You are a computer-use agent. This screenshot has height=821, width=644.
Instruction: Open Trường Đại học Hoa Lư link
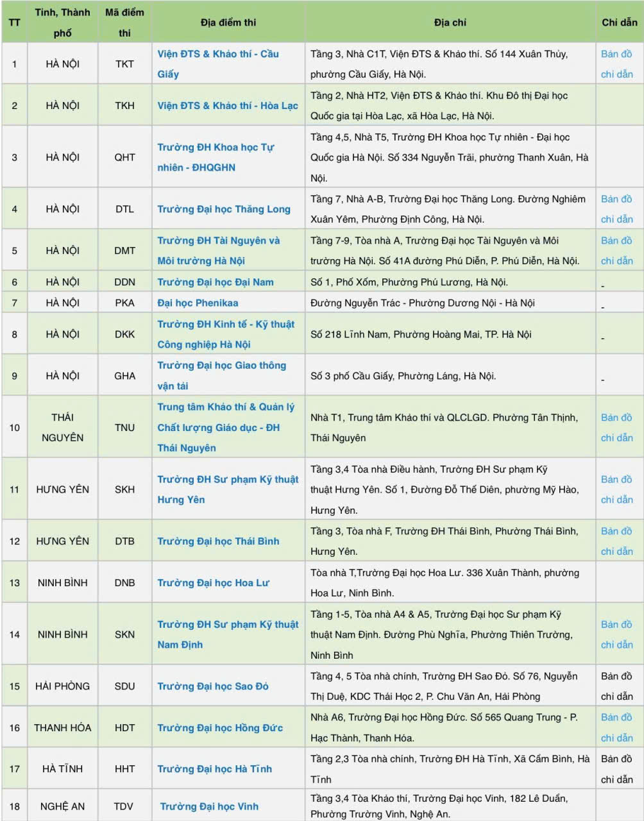pos(213,583)
